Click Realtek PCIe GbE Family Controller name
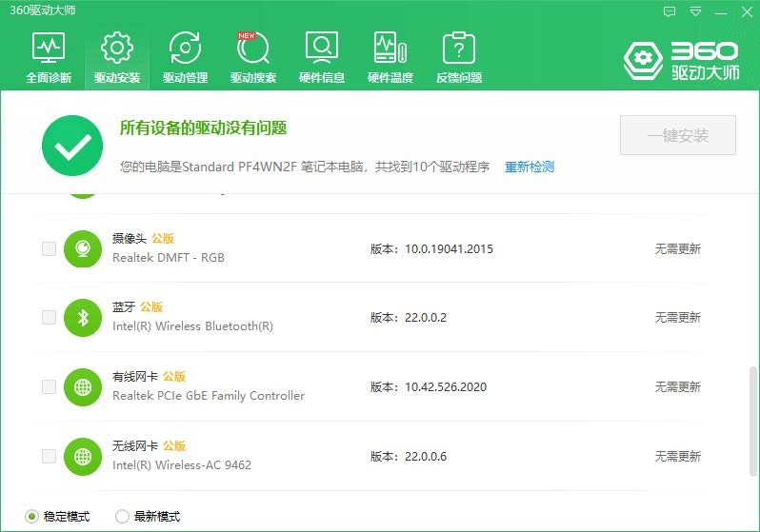Image resolution: width=760 pixels, height=532 pixels. pos(209,395)
